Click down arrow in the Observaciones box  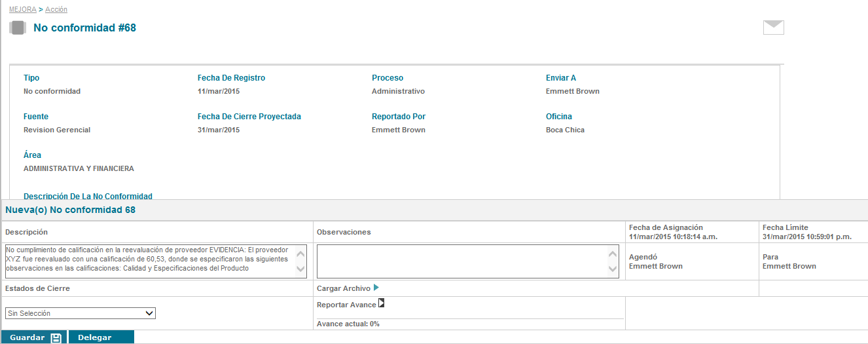click(613, 269)
